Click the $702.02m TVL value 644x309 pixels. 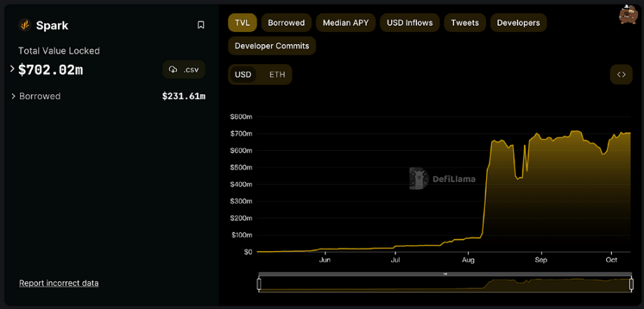[50, 70]
